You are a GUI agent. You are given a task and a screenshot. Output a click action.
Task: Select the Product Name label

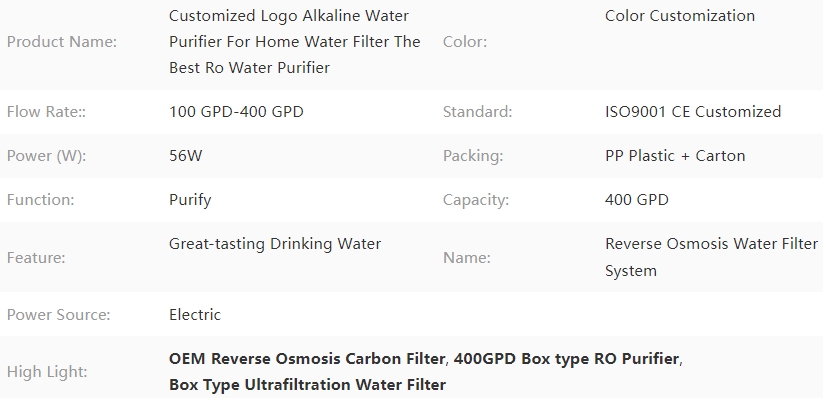pyautogui.click(x=62, y=41)
